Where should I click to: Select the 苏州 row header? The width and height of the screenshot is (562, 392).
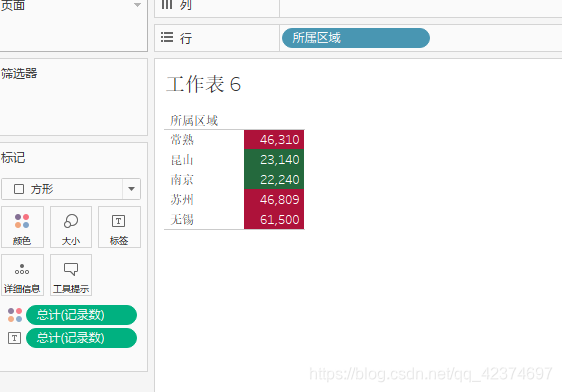[182, 199]
